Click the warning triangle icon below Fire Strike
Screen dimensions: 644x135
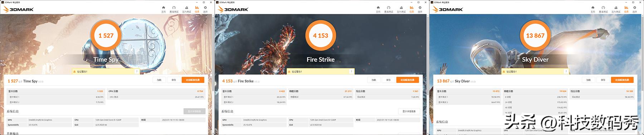click(x=289, y=71)
